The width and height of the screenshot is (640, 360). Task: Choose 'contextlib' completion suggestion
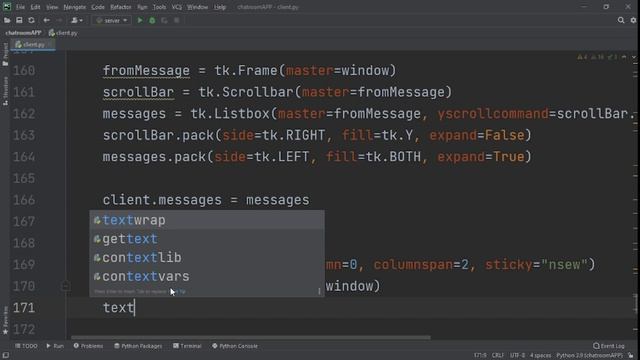coord(207,258)
